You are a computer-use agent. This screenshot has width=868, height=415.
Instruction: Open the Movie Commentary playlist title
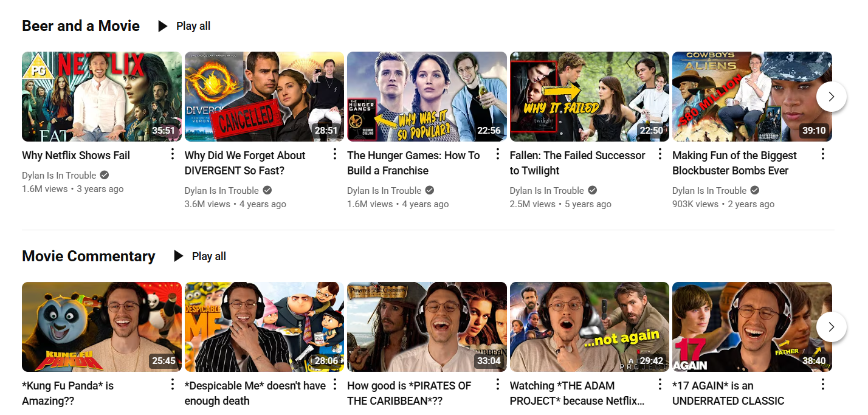pos(88,256)
